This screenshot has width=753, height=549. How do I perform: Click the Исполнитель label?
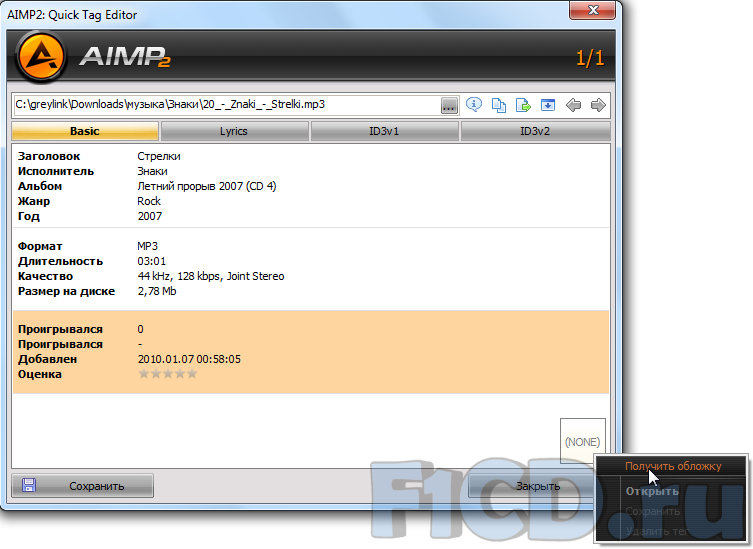56,171
